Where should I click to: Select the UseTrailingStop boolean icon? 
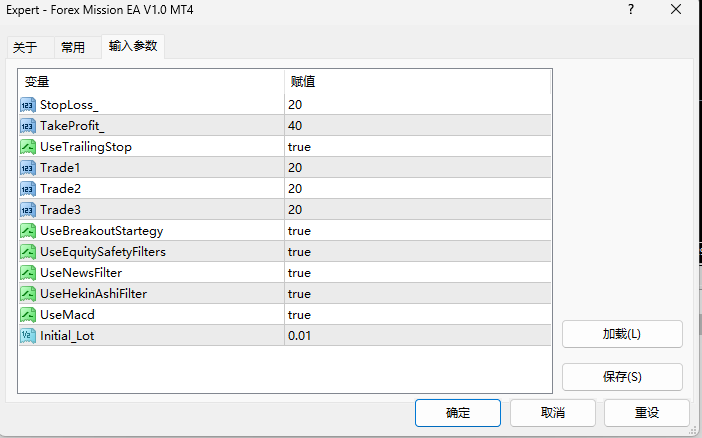point(28,147)
